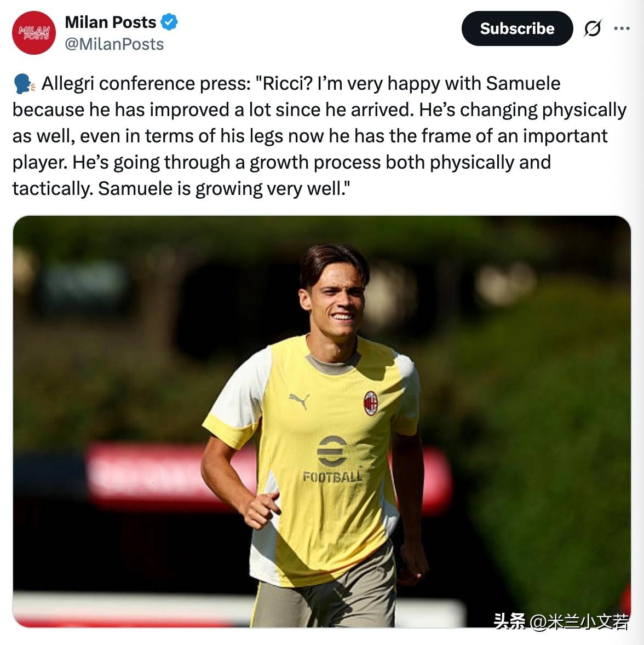Open the Grok slashed-circle icon

(593, 28)
